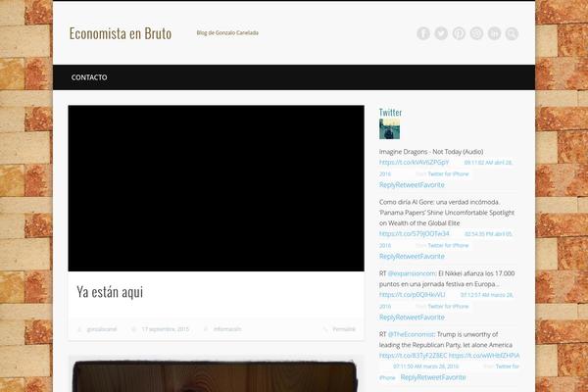Open first t.co link in Trump tweet
This screenshot has height=392, width=588.
coord(414,355)
